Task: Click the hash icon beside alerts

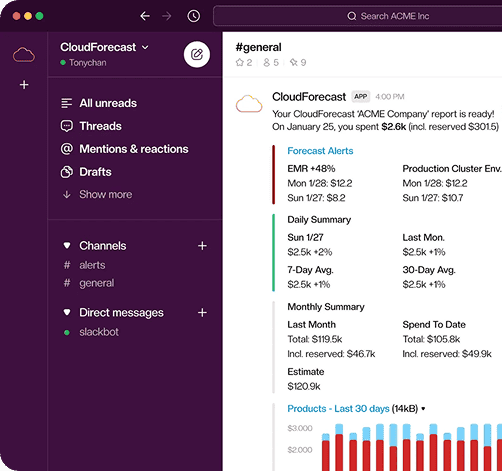Action: [67, 265]
